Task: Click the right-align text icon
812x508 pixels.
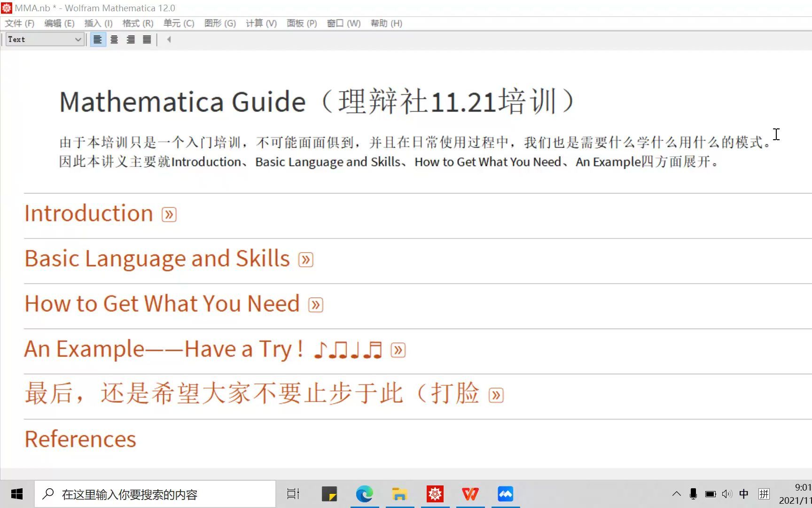Action: point(131,40)
